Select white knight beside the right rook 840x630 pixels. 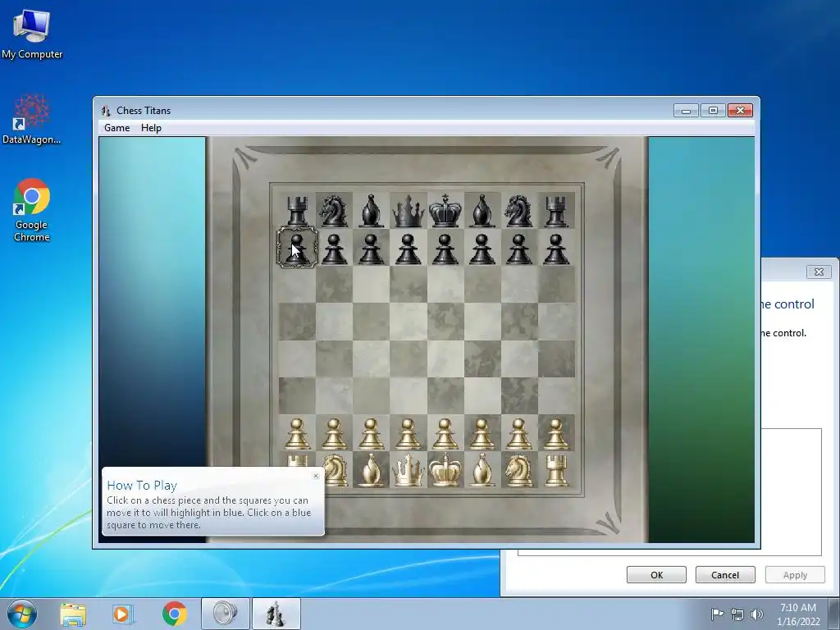point(518,470)
